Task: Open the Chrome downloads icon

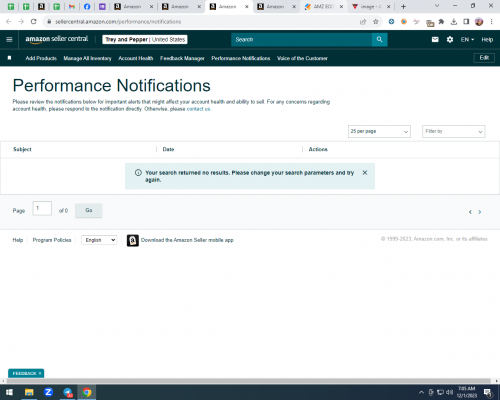Action: coord(454,22)
